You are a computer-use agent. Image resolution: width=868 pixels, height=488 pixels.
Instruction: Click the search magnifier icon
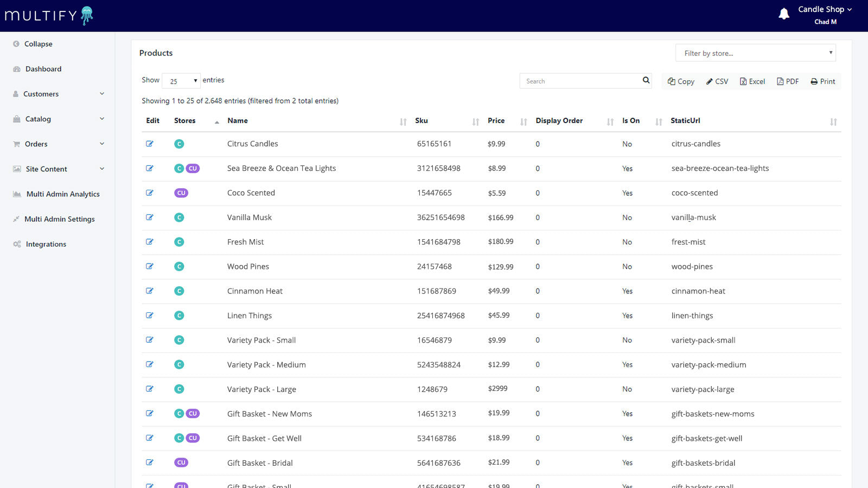pos(645,80)
